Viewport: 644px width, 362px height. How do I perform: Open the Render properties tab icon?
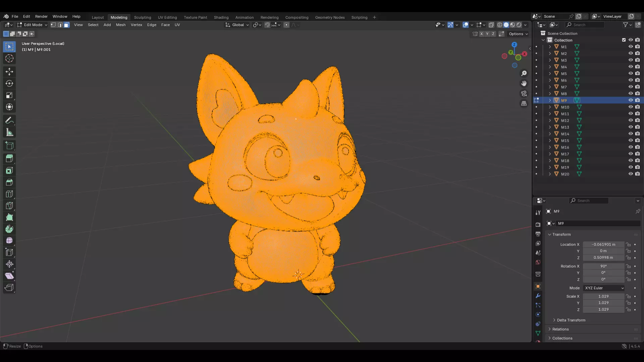[x=538, y=224]
